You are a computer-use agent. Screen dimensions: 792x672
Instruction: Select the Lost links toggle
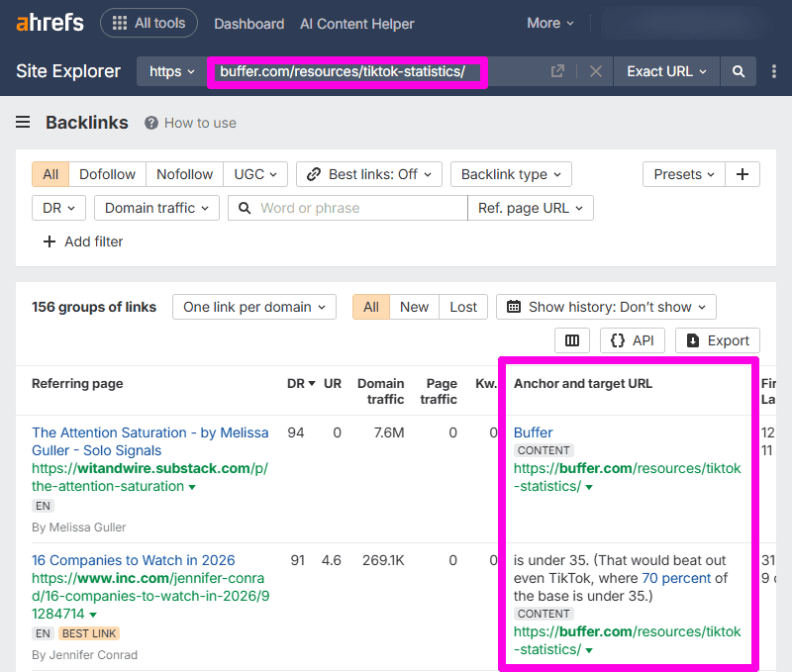(463, 307)
